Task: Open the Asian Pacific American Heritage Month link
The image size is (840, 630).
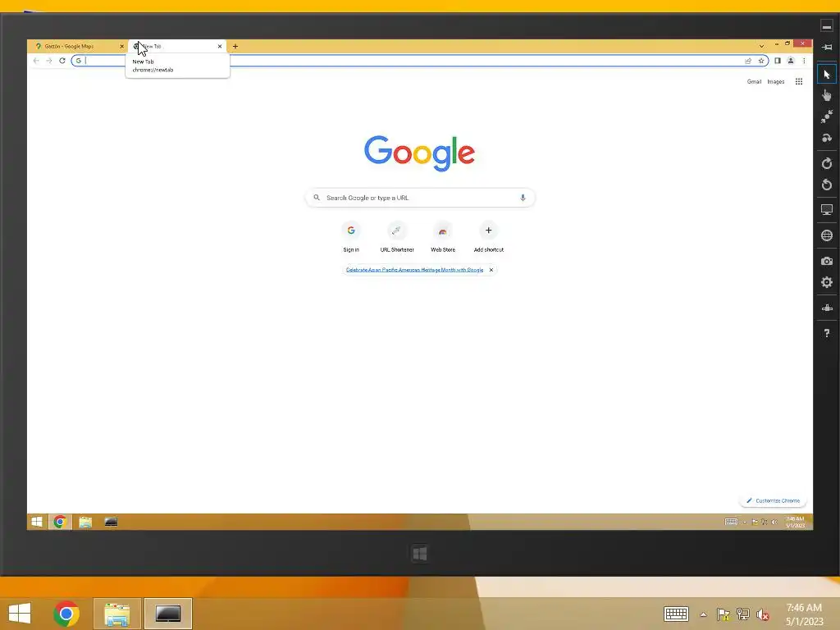Action: point(414,269)
